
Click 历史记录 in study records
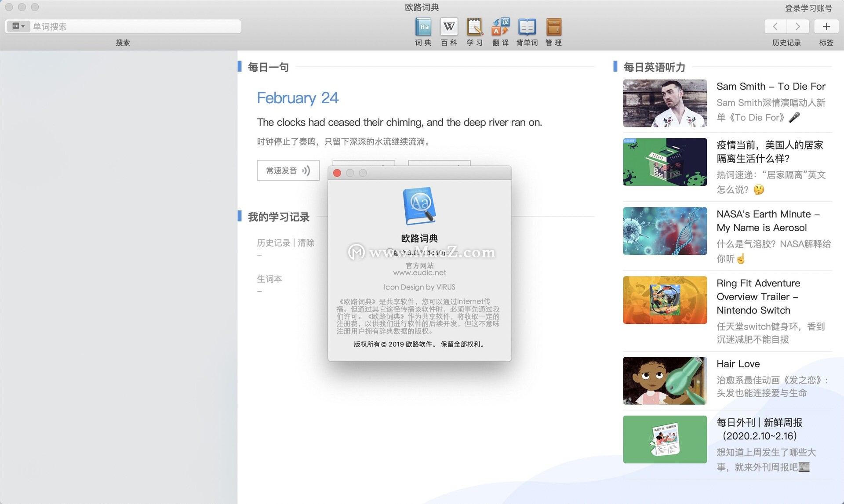[x=273, y=243]
